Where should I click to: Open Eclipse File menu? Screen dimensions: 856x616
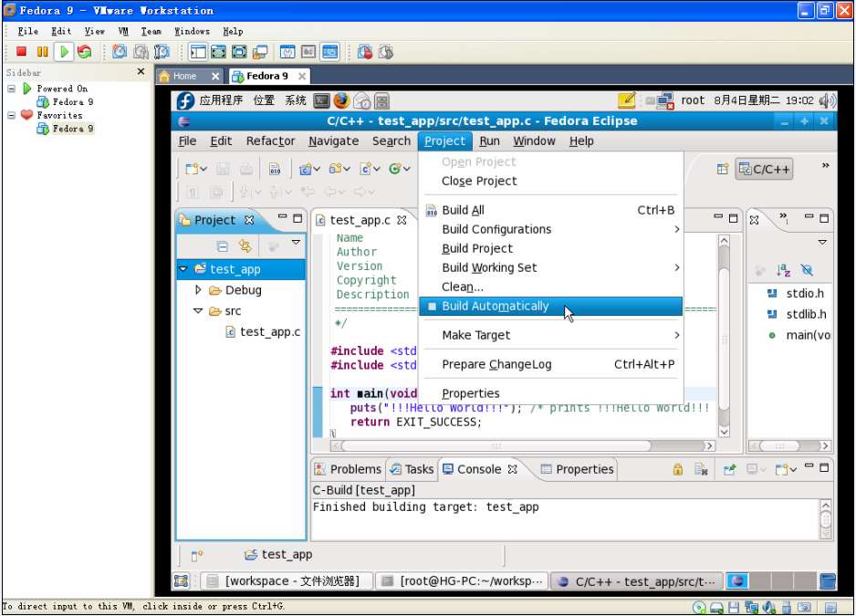click(187, 141)
